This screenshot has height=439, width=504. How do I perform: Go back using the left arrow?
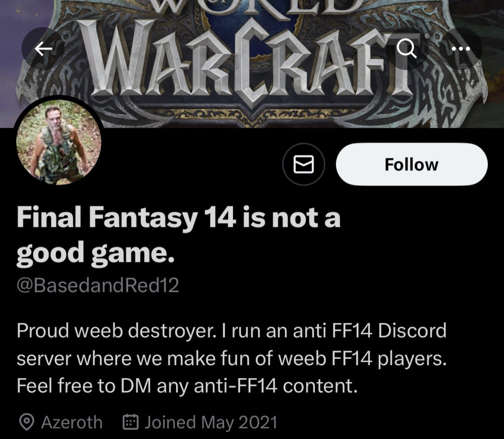(x=43, y=49)
